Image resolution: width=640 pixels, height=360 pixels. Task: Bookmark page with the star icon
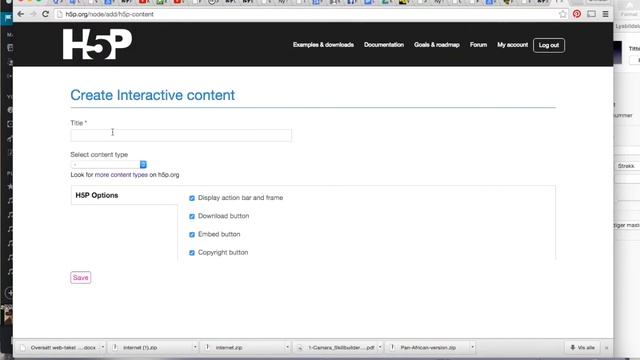click(x=562, y=14)
